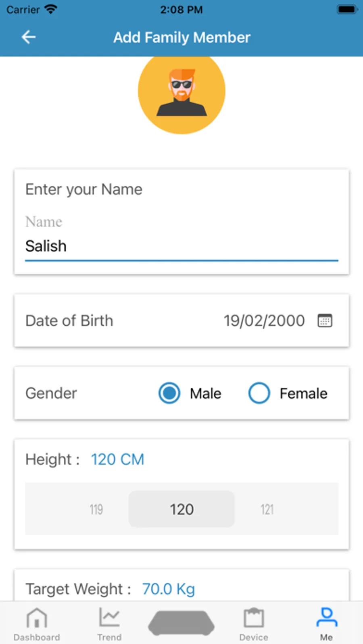Tap the 70.0 Kg target weight value

click(x=168, y=589)
